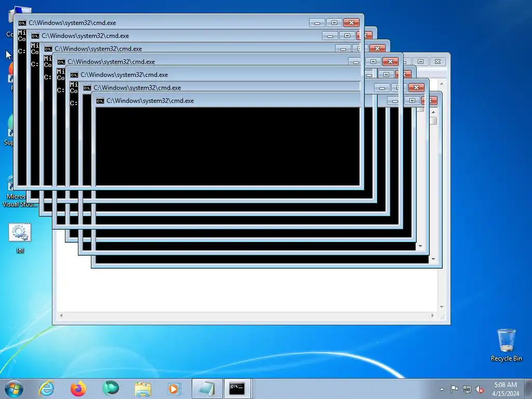The image size is (532, 399).
Task: Open the network status tray icon
Action: pyautogui.click(x=467, y=389)
